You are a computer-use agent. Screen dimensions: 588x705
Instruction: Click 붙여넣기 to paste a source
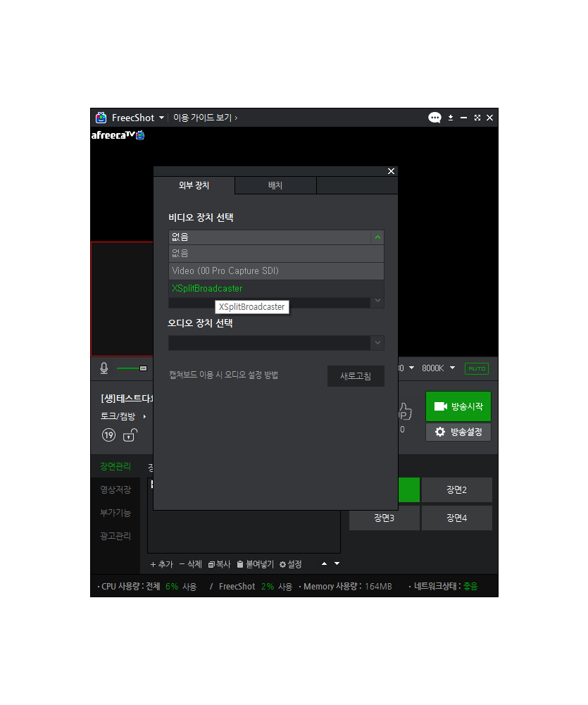pos(256,564)
